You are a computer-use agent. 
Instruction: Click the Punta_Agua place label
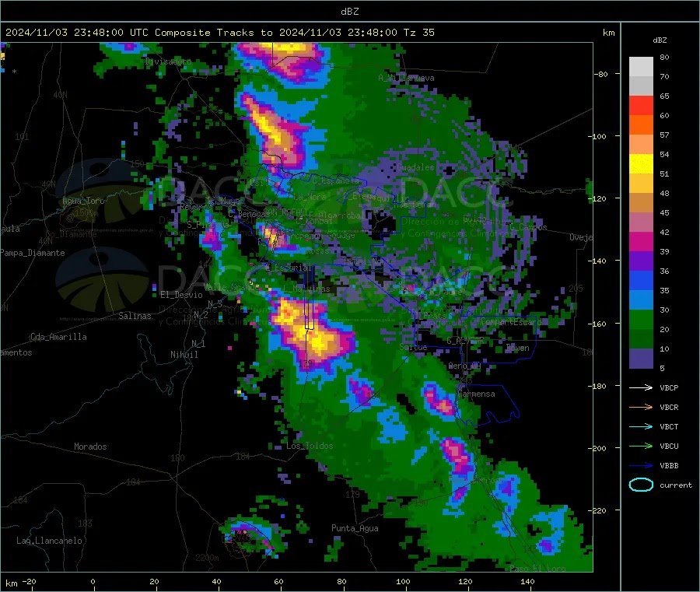355,529
